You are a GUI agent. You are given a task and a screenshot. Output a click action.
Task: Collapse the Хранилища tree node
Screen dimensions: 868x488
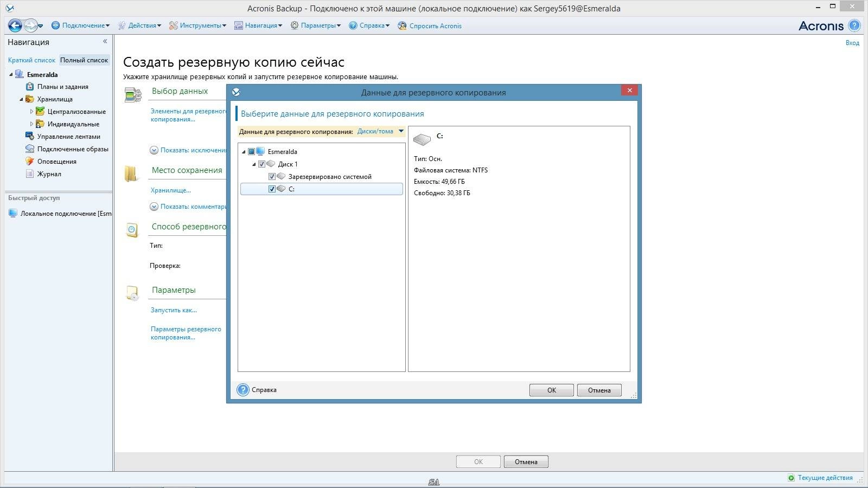click(x=21, y=99)
